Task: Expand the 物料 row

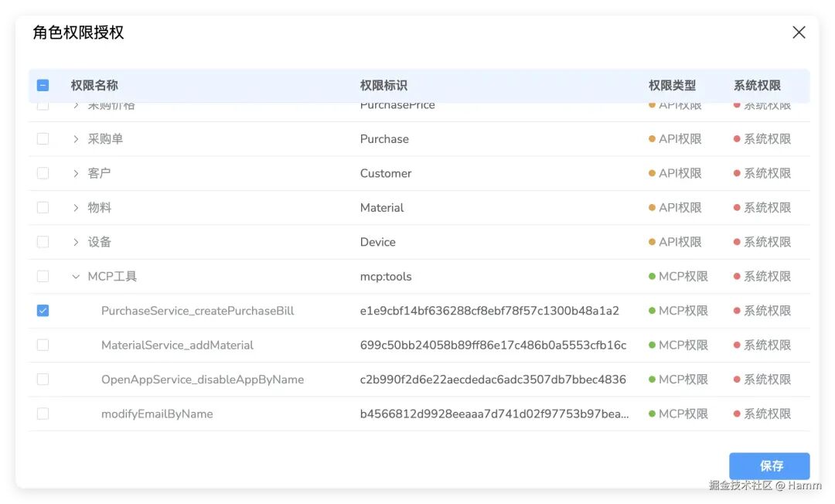Action: 76,208
